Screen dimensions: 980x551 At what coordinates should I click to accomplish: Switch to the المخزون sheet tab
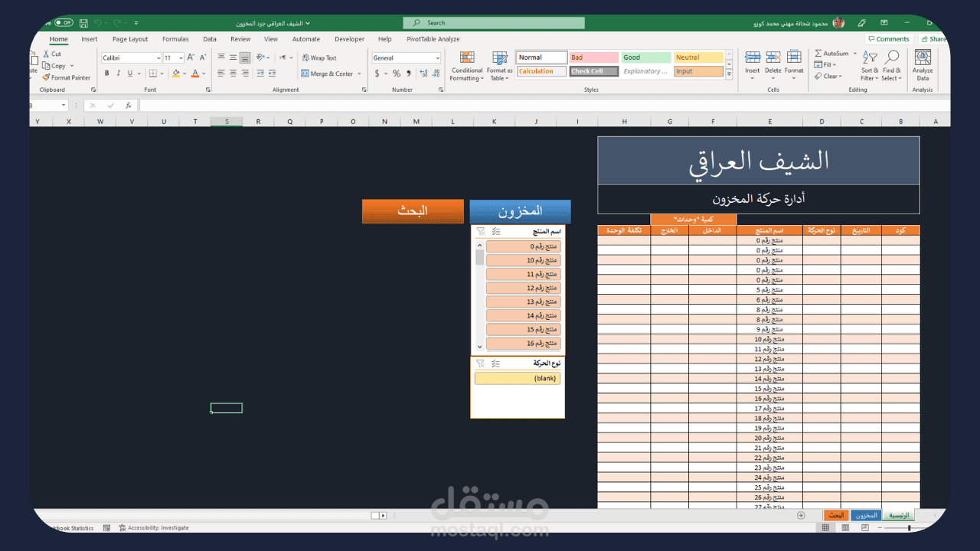866,516
